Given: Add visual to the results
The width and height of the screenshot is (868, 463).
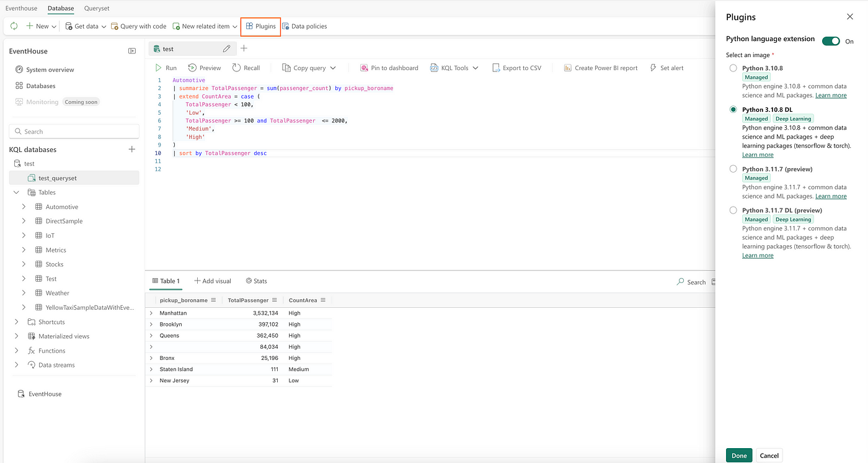Looking at the screenshot, I should pyautogui.click(x=212, y=281).
